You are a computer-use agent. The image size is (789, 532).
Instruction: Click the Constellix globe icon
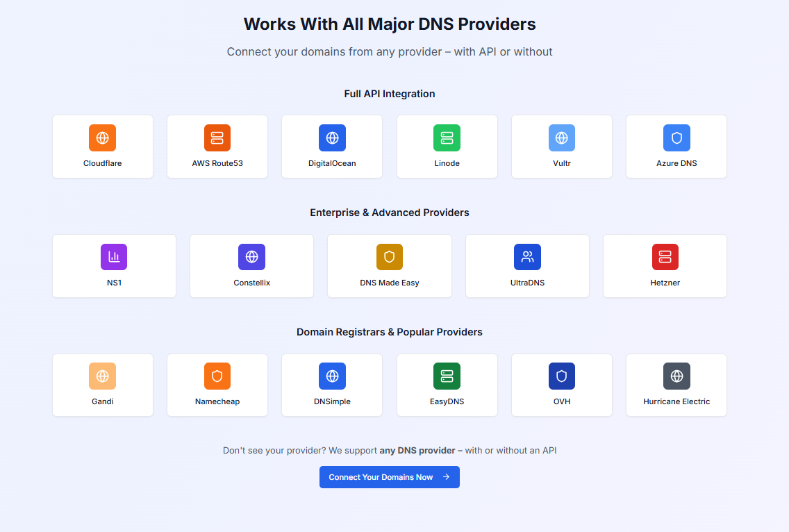click(251, 257)
